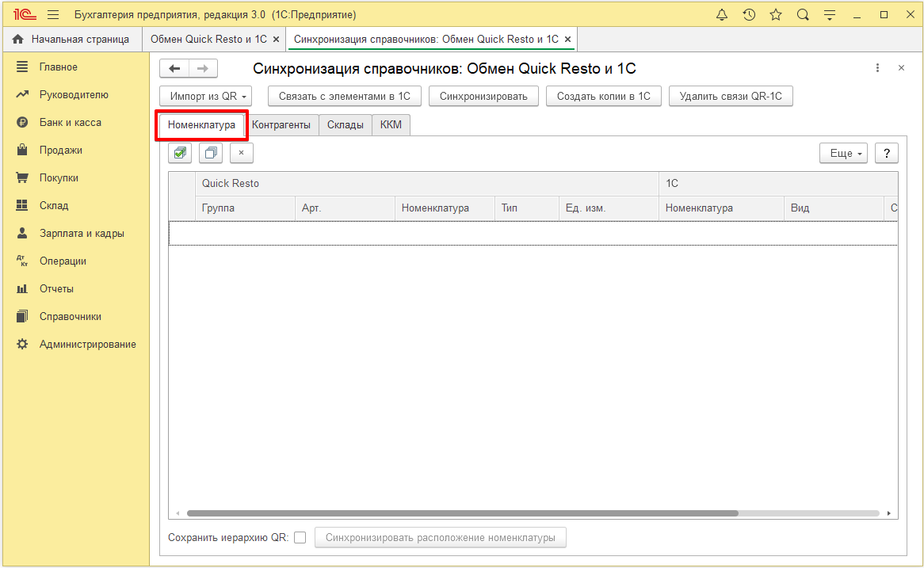This screenshot has width=924, height=568.
Task: Click the Вид column header
Action: (x=834, y=208)
